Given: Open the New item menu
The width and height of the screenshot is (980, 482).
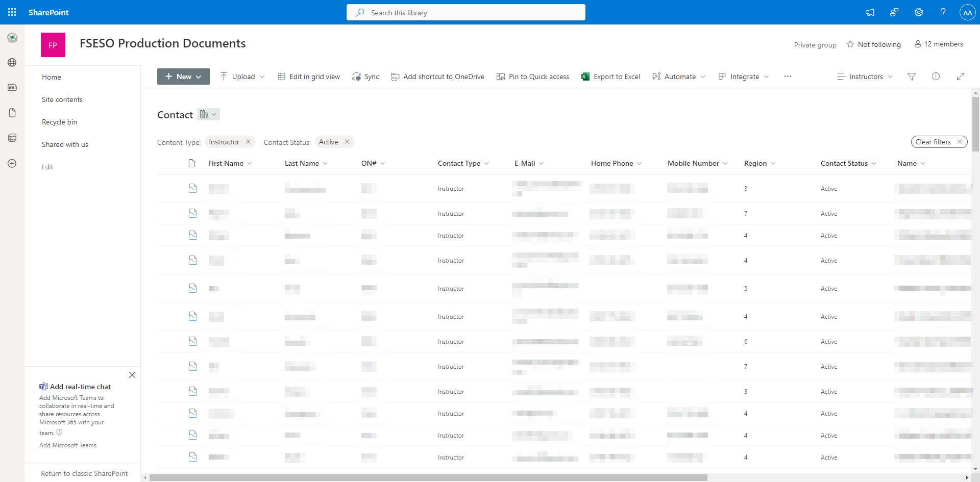Looking at the screenshot, I should (x=183, y=77).
